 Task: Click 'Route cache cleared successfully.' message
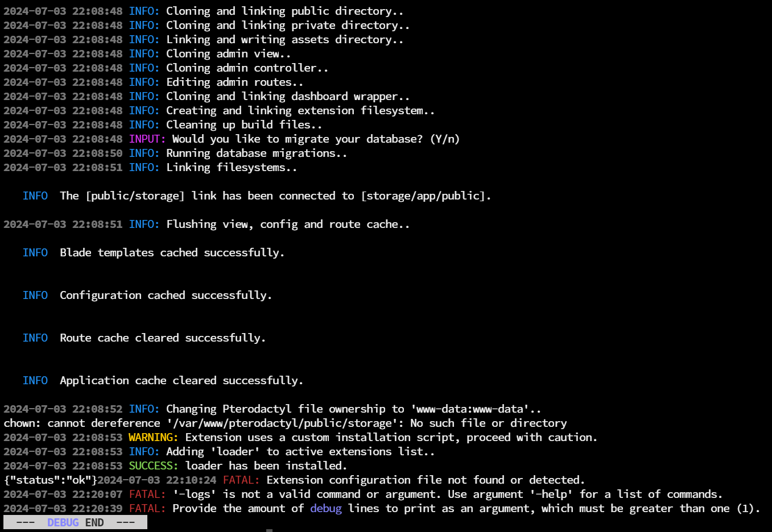pos(163,338)
